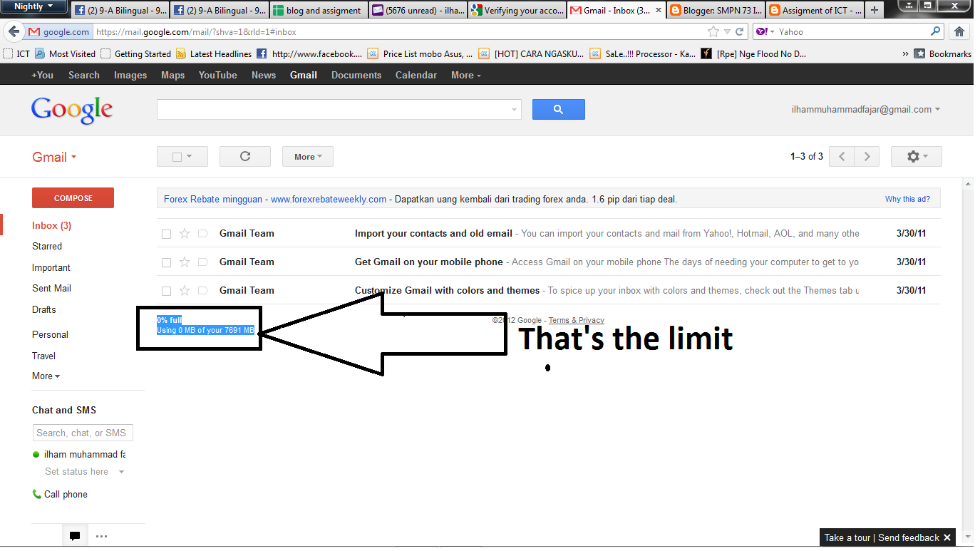Open the Bookmarks toolbar button

tap(943, 53)
